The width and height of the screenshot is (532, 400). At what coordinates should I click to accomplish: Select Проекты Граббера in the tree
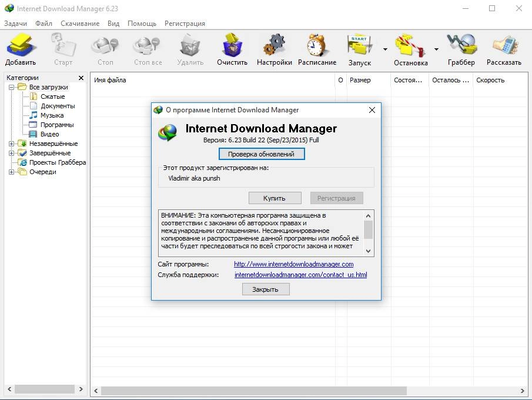[58, 163]
